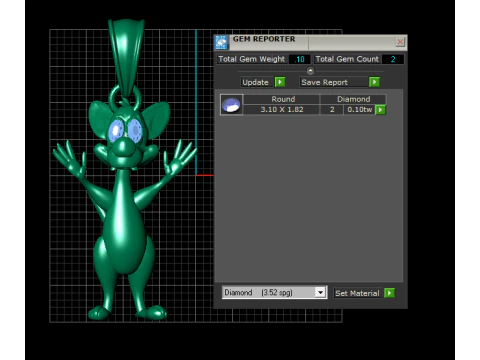Click the 0.10tw weight cell
The image size is (480, 360).
pos(359,110)
